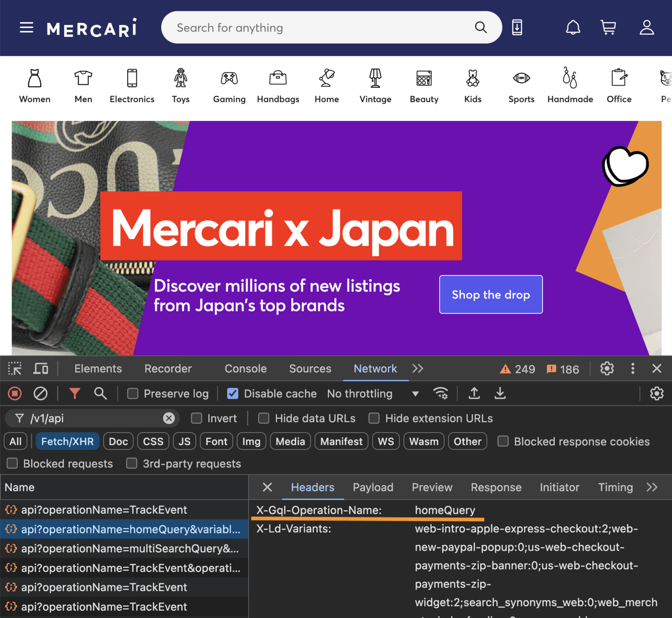
Task: Open Network panel settings gear
Action: point(656,393)
